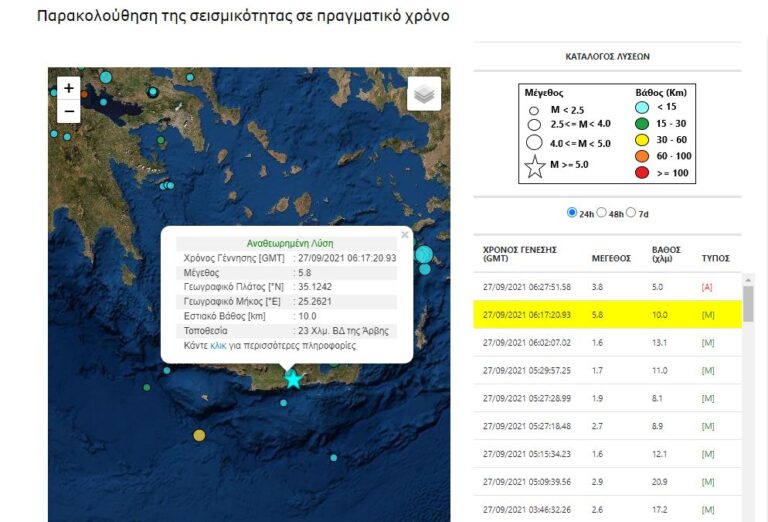This screenshot has width=768, height=522.
Task: Select the 24h time range
Action: [x=572, y=213]
